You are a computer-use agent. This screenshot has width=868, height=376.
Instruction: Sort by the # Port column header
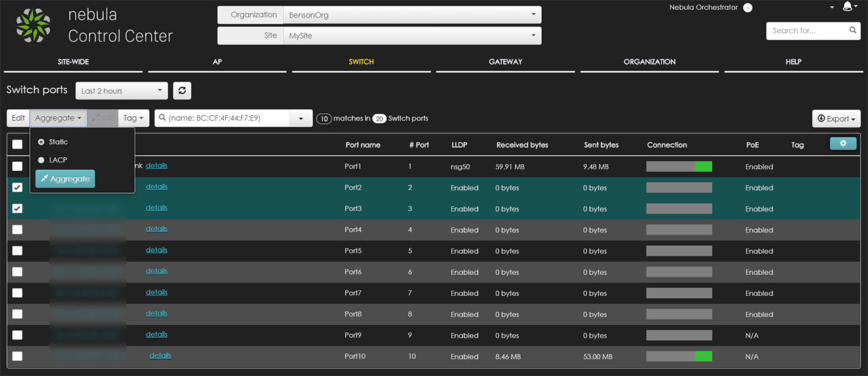click(419, 145)
